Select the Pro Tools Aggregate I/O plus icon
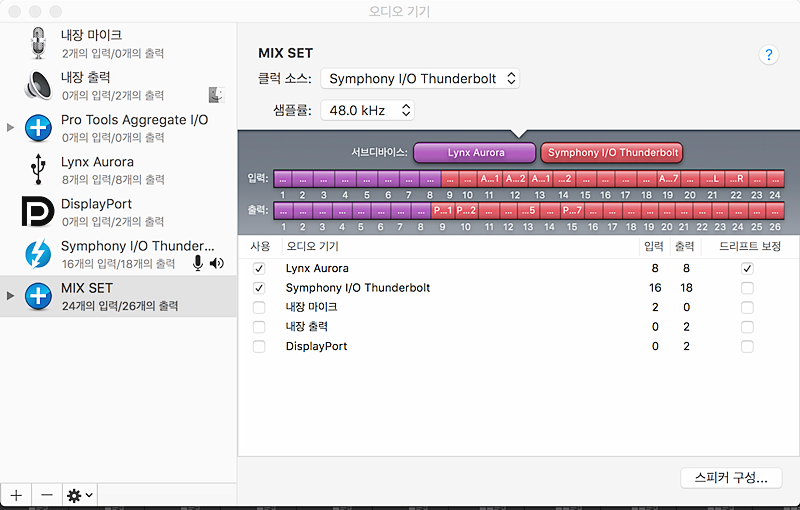The height and width of the screenshot is (510, 800). pos(38,128)
